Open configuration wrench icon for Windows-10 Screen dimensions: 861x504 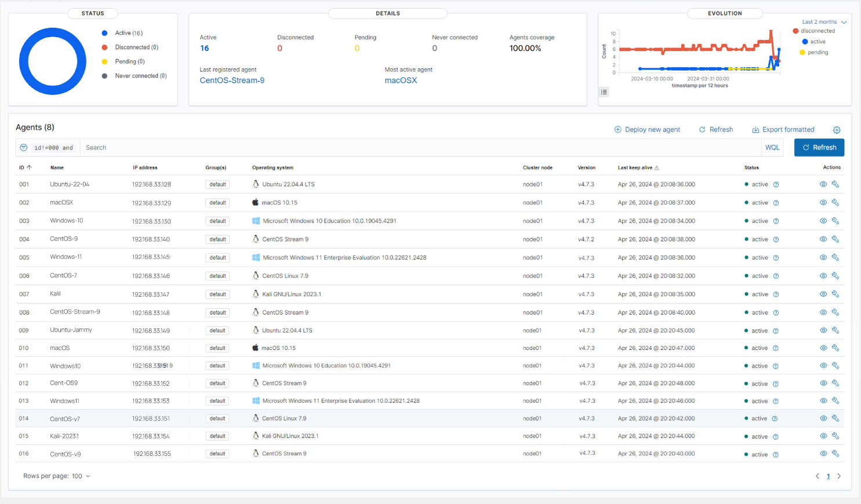[835, 221]
